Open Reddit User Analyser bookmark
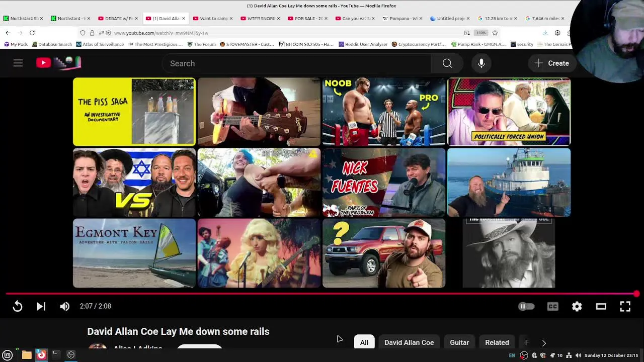 (x=363, y=44)
